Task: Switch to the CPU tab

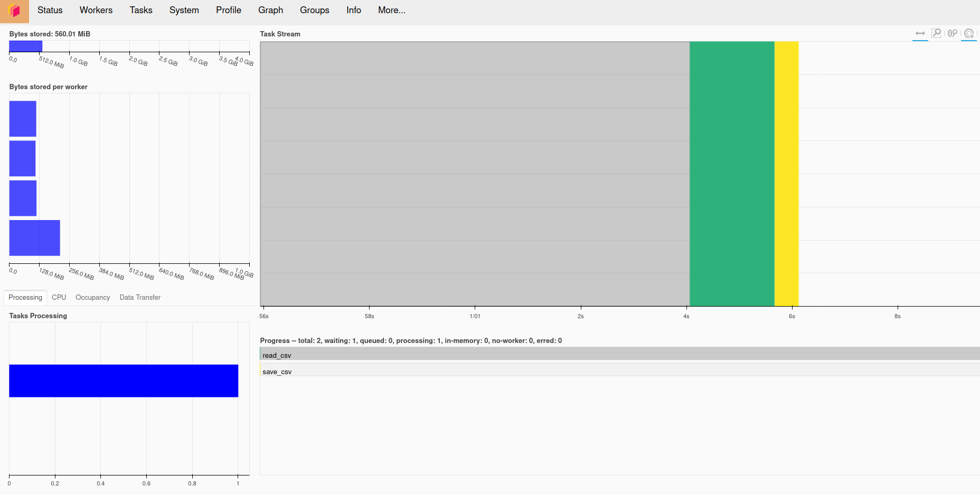Action: pyautogui.click(x=59, y=298)
